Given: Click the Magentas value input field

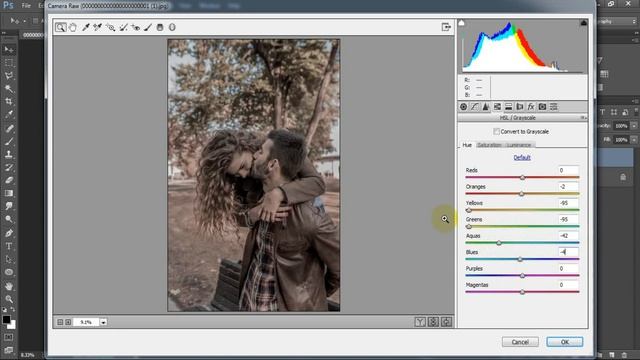Looking at the screenshot, I should [568, 285].
